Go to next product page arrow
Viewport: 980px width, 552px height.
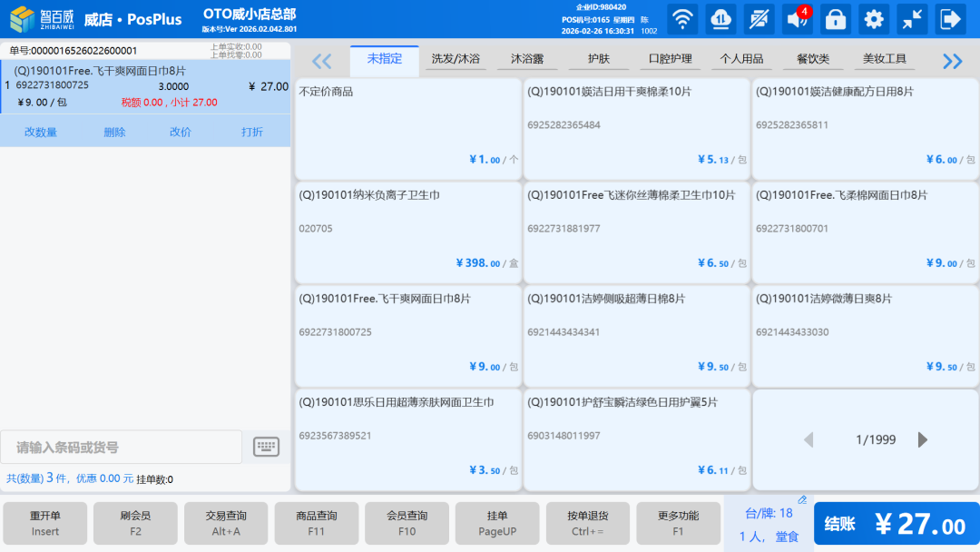pyautogui.click(x=923, y=440)
